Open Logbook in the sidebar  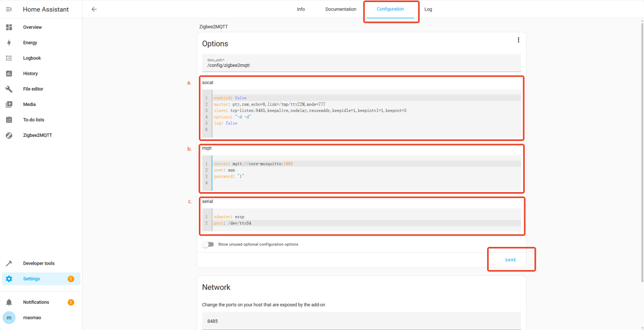(x=41, y=58)
